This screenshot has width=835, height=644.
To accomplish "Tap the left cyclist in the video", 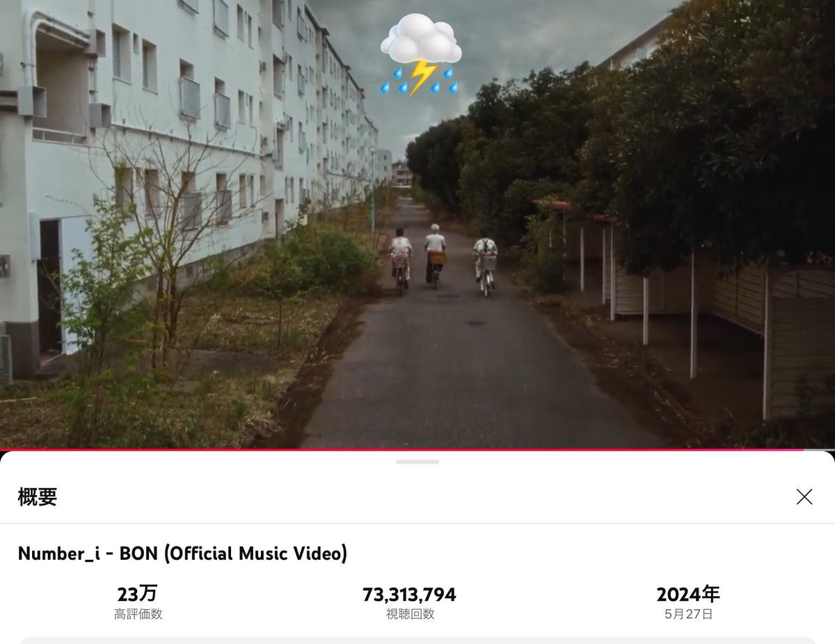I will click(x=400, y=261).
